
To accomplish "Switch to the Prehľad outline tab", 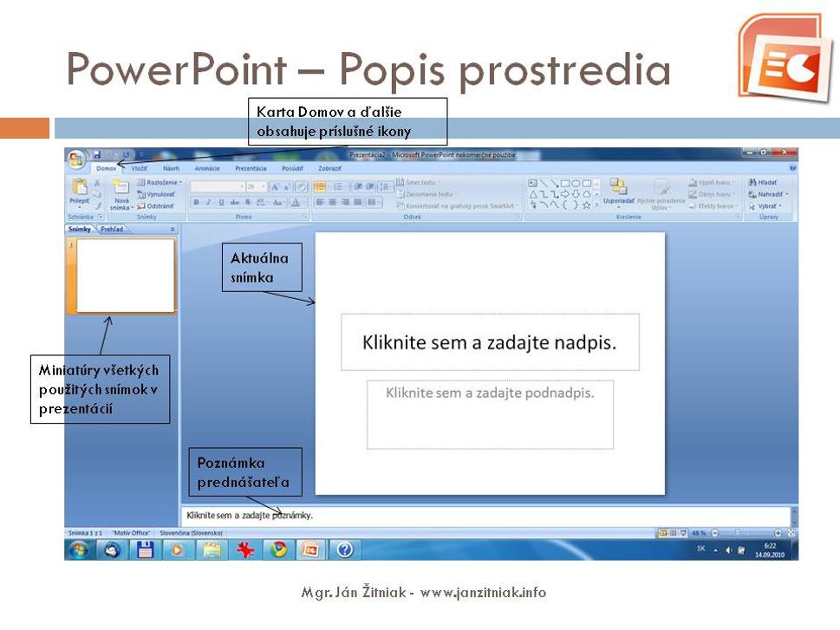I will click(x=112, y=230).
